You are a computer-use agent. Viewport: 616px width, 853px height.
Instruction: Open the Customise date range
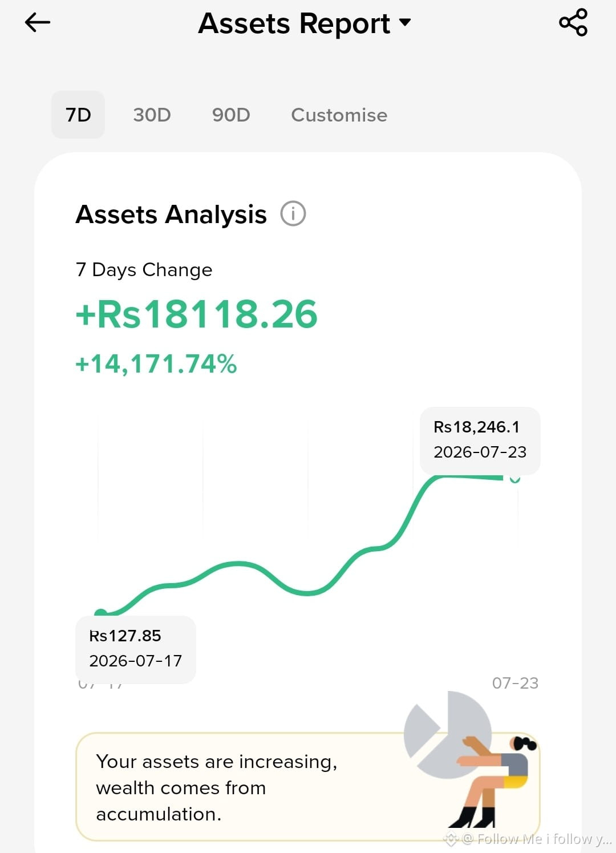[x=339, y=115]
